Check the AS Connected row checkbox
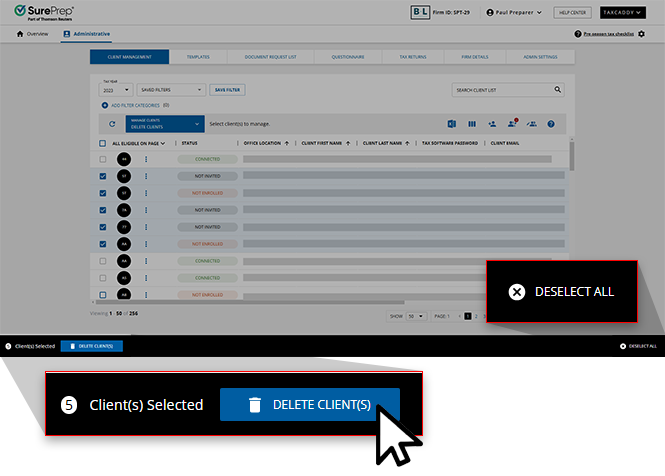Image resolution: width=665 pixels, height=476 pixels. (x=103, y=278)
